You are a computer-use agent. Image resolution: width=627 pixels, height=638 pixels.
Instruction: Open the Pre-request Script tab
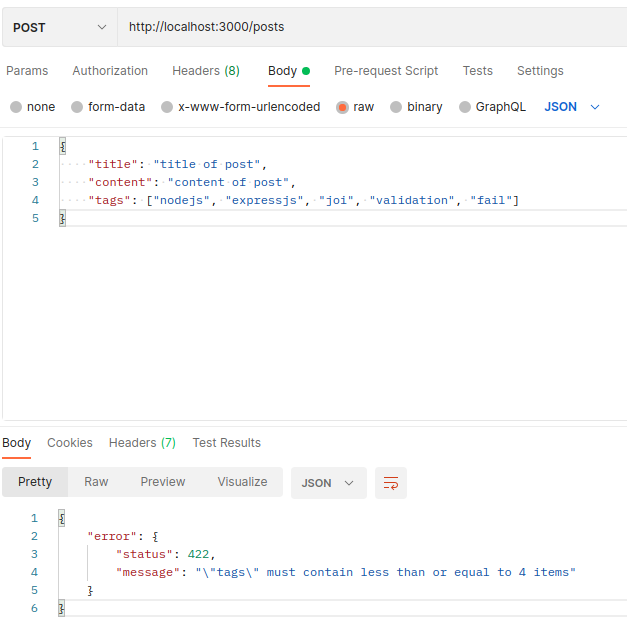pos(386,71)
